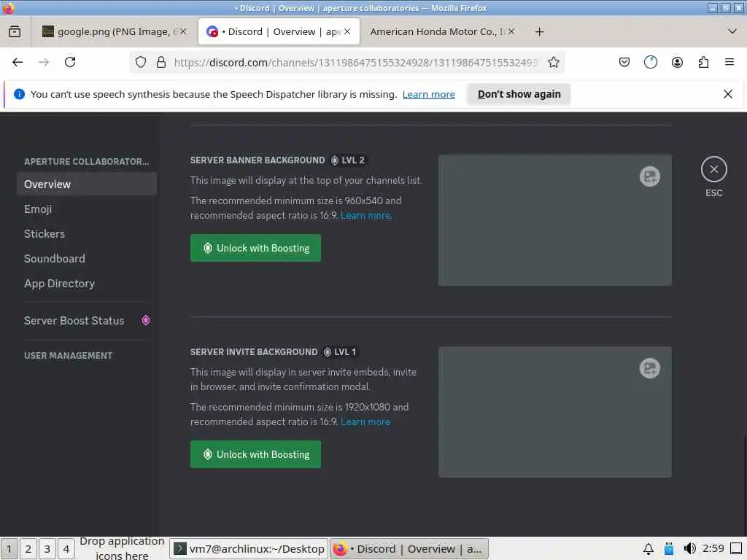Open the Firefox hamburger menu
The height and width of the screenshot is (560, 747).
729,63
